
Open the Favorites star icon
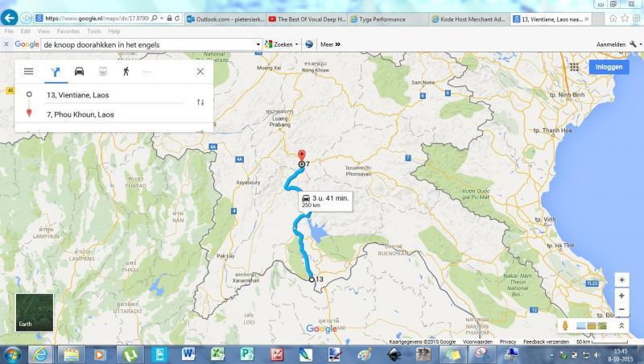tap(625, 18)
